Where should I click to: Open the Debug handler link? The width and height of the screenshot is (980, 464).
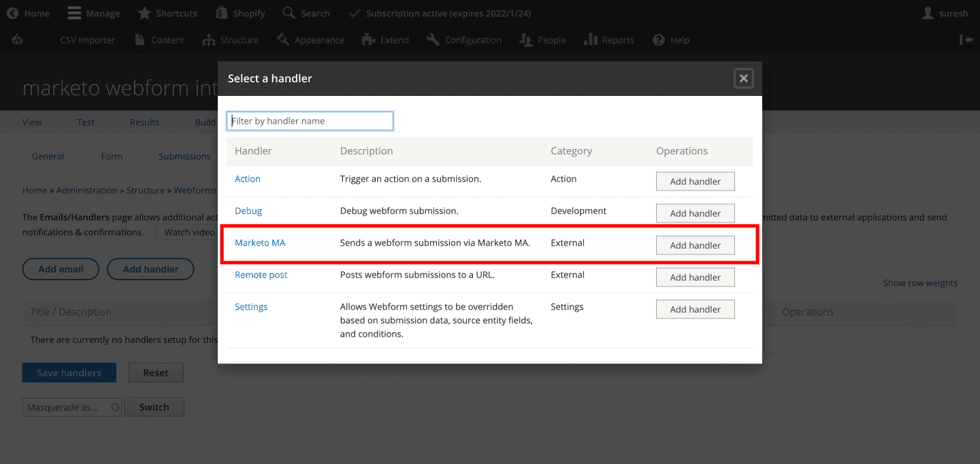point(248,211)
